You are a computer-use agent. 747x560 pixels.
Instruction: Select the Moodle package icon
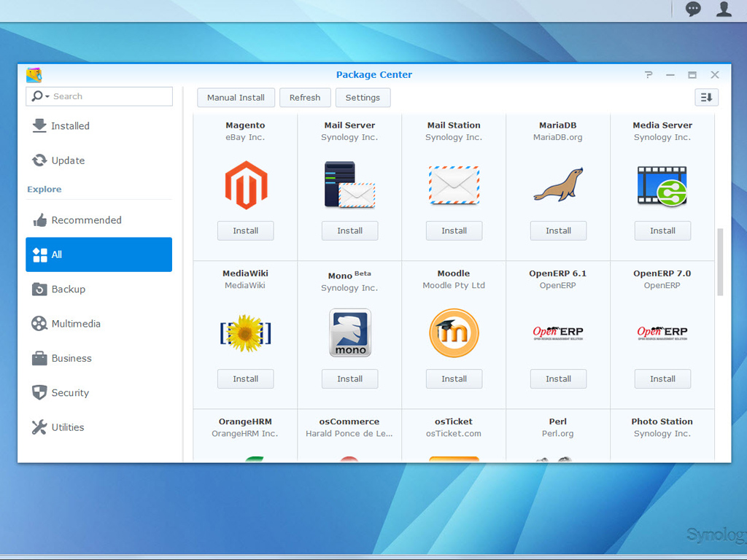pos(454,332)
